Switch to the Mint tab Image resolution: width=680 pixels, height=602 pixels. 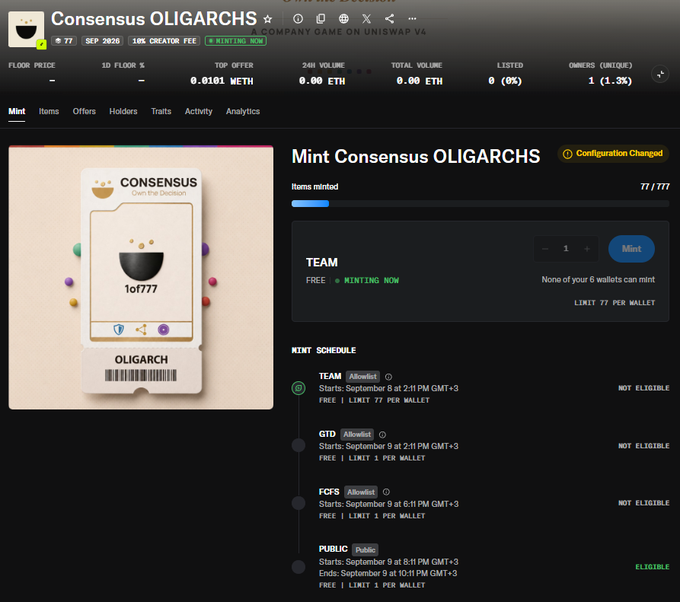tap(17, 111)
